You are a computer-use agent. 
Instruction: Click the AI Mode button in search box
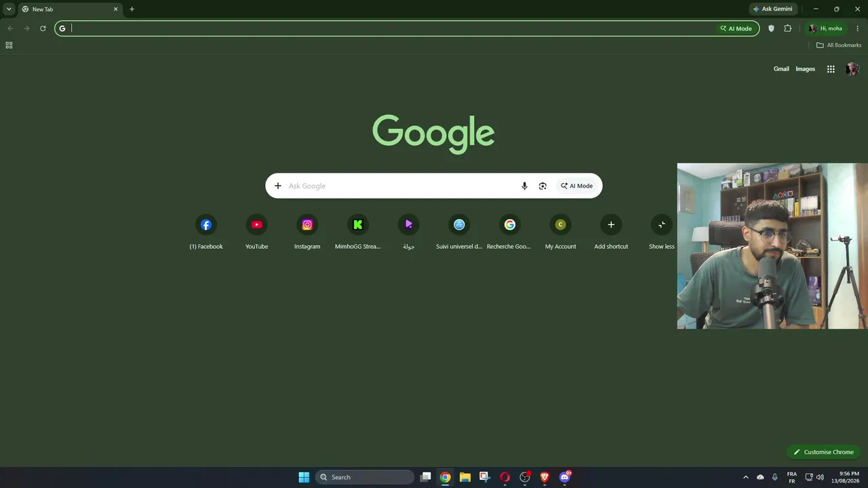pos(576,186)
